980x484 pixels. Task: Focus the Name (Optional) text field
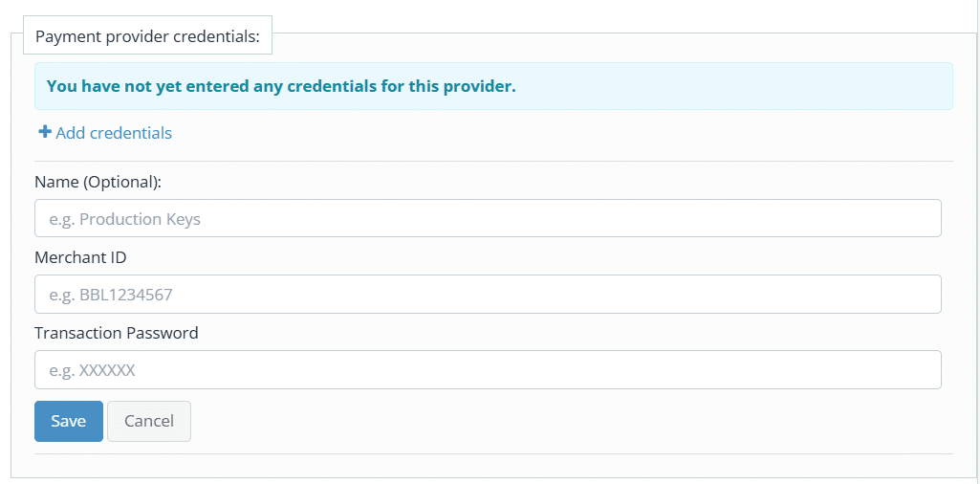point(488,218)
